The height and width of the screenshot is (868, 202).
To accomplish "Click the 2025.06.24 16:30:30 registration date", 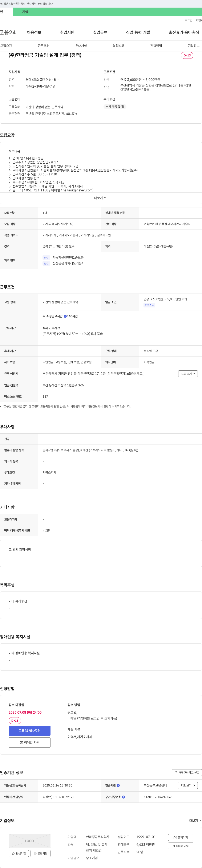I will point(58,785).
